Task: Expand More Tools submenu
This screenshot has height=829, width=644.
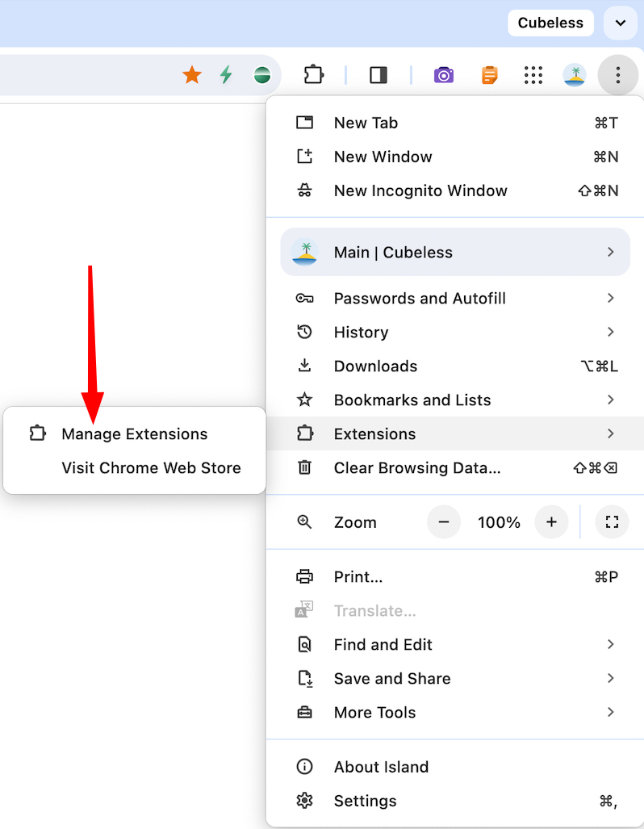Action: 454,712
